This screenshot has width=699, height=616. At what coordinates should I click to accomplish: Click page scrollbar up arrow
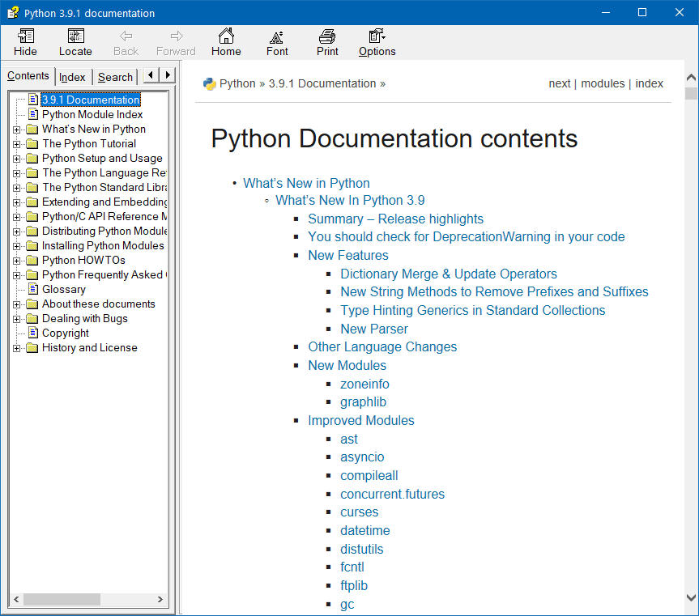(x=691, y=78)
